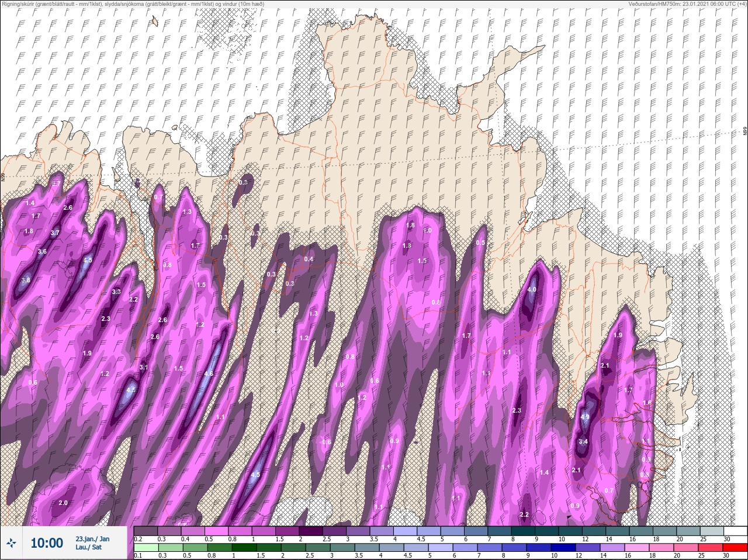Screen dimensions: 748x560
Task: Click the 3.1 precipitation value on the map
Action: click(144, 367)
